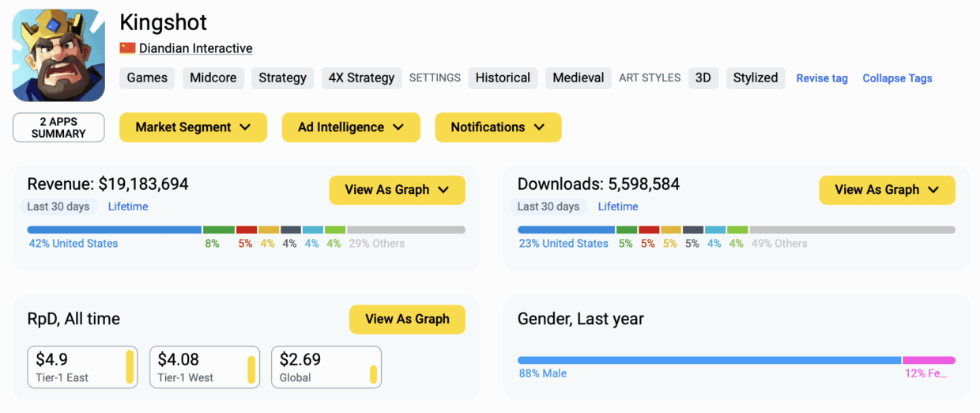Screen dimensions: 980x413
Task: Open the 2 Apps Summary button
Action: click(58, 127)
